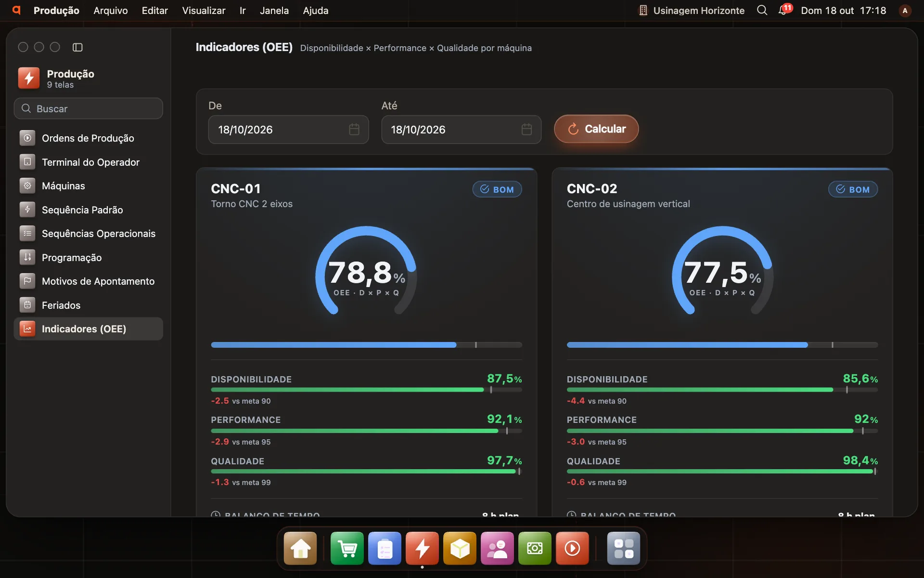The height and width of the screenshot is (578, 924).
Task: Click the app logo in menu bar
Action: click(x=16, y=10)
